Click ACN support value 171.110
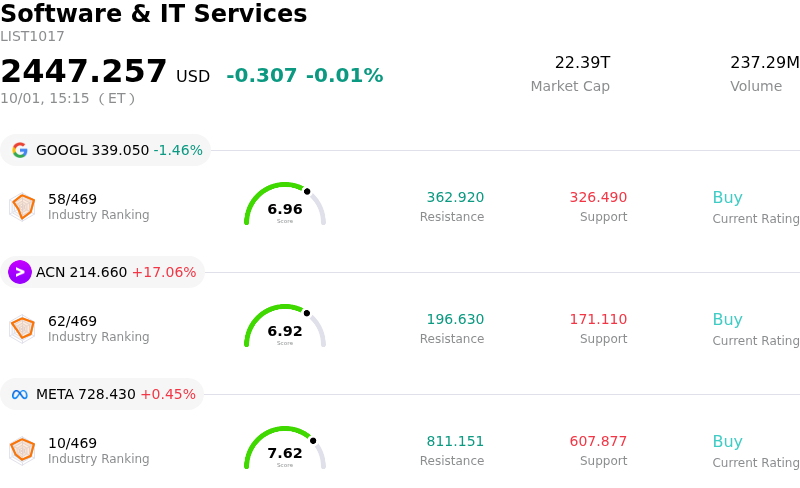The image size is (800, 488). coord(598,319)
